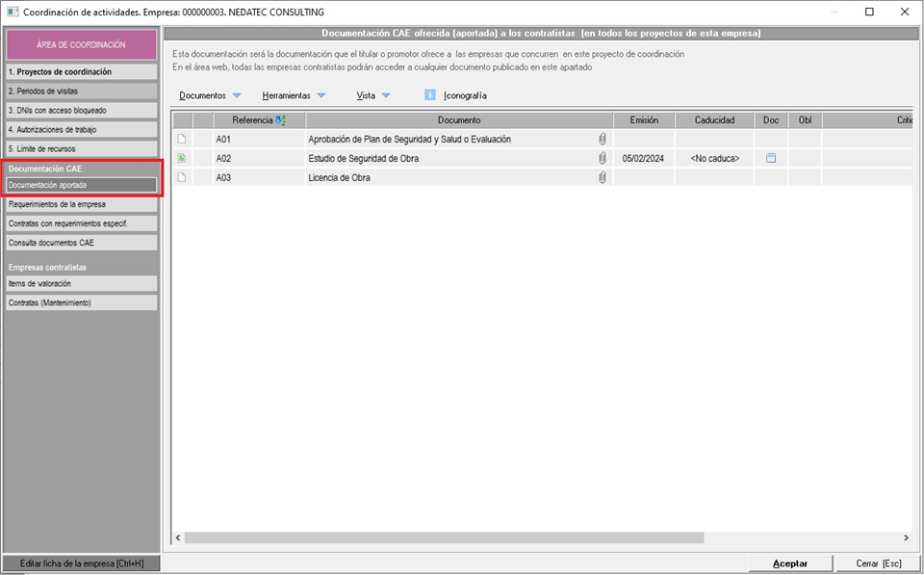
Task: Click the Cerrar [Esc] button
Action: pos(878,563)
